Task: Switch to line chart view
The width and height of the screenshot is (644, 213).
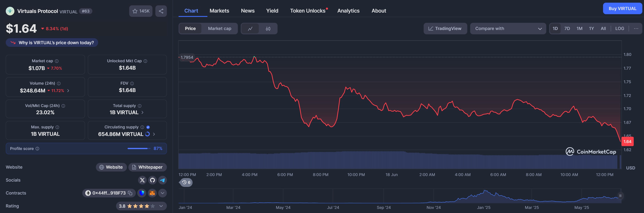Action: coord(250,29)
